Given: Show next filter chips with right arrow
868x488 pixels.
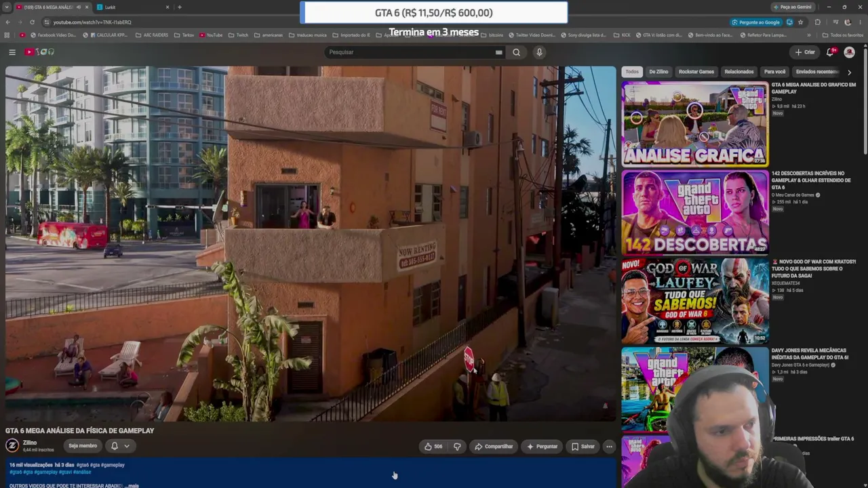Looking at the screenshot, I should tap(849, 72).
